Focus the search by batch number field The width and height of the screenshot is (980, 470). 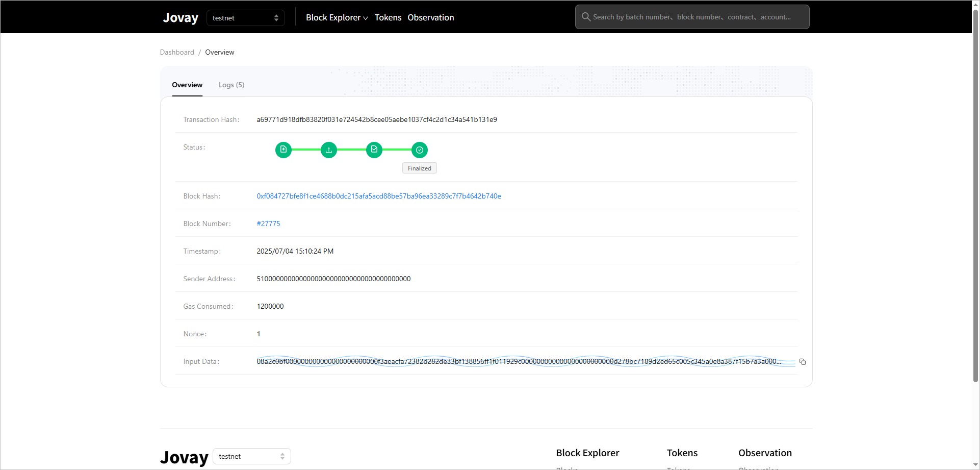click(692, 17)
